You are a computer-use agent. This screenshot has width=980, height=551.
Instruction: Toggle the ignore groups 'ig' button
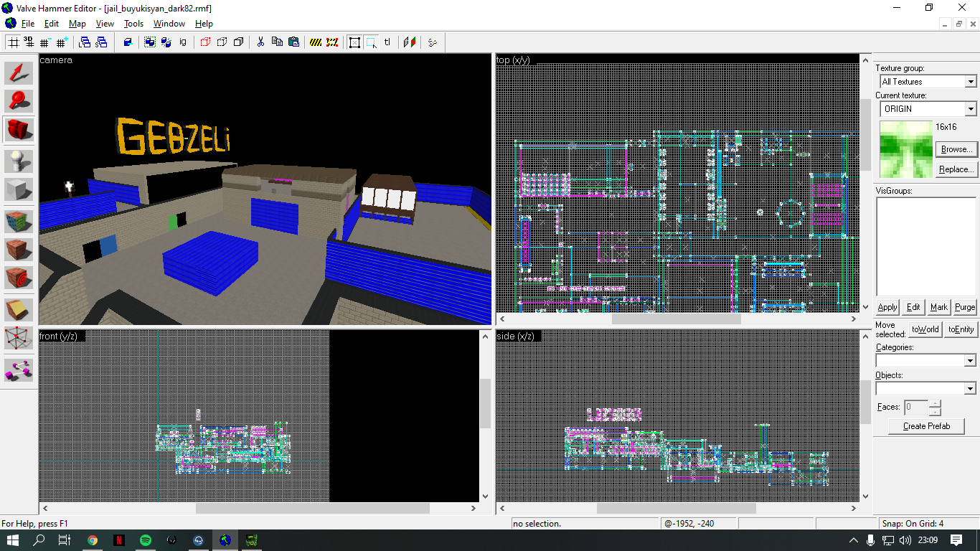(183, 42)
